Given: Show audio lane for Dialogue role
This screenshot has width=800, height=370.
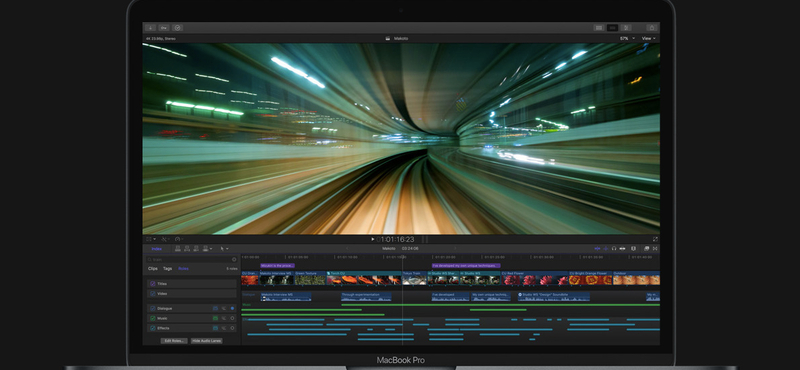Looking at the screenshot, I should point(215,308).
